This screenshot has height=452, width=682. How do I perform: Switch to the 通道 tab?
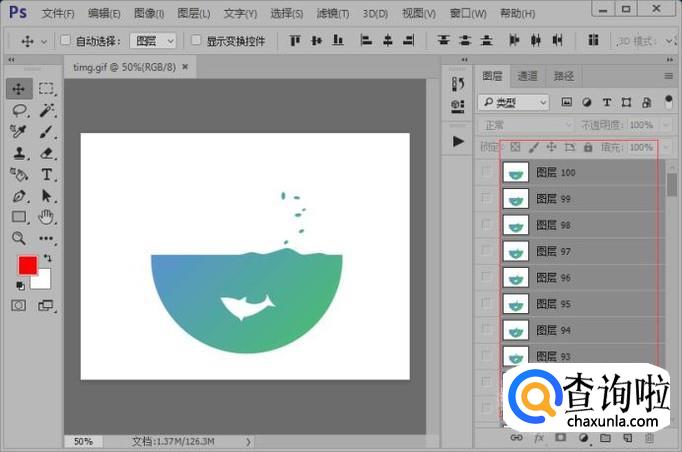point(527,76)
